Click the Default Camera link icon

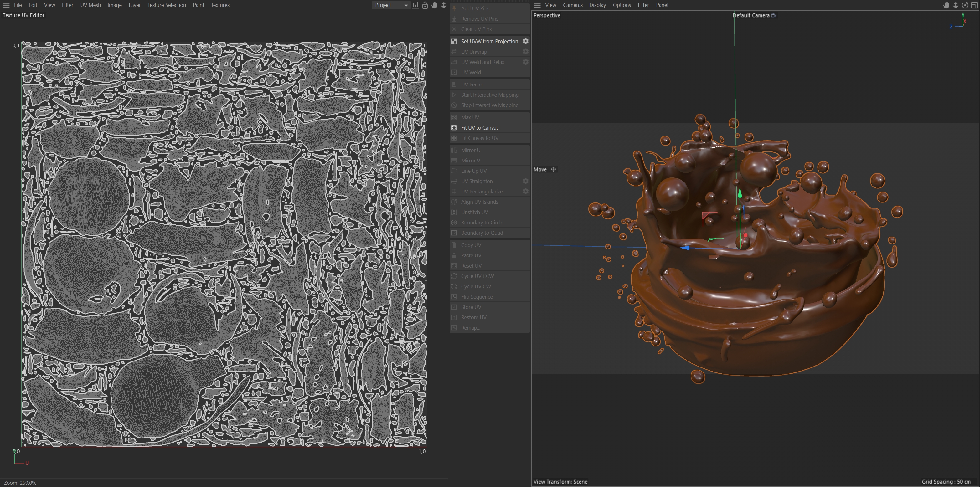pos(773,15)
